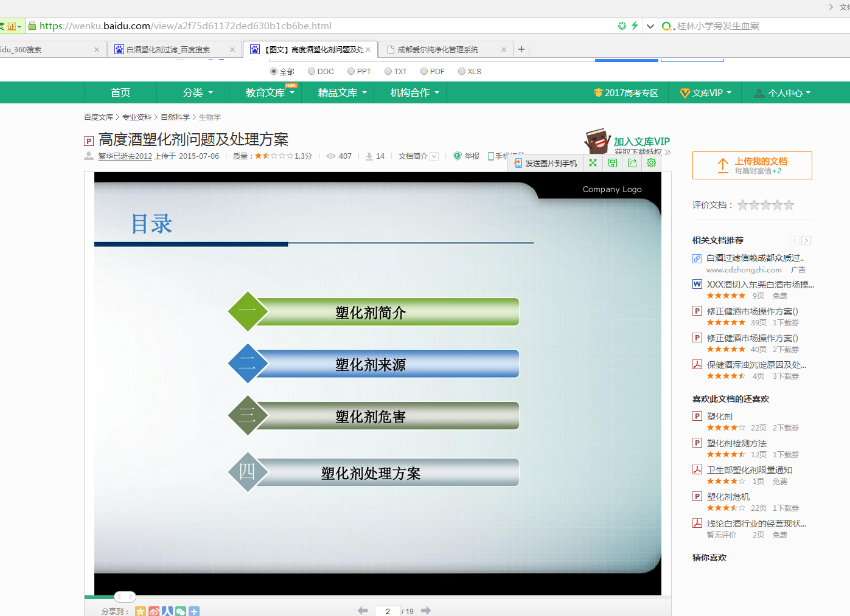The image size is (850, 616).
Task: Open the image toolbar settings gear
Action: pyautogui.click(x=652, y=163)
